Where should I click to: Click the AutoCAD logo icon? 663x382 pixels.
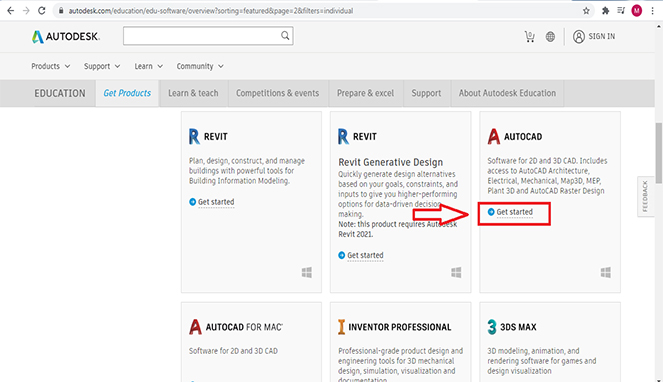click(x=493, y=137)
